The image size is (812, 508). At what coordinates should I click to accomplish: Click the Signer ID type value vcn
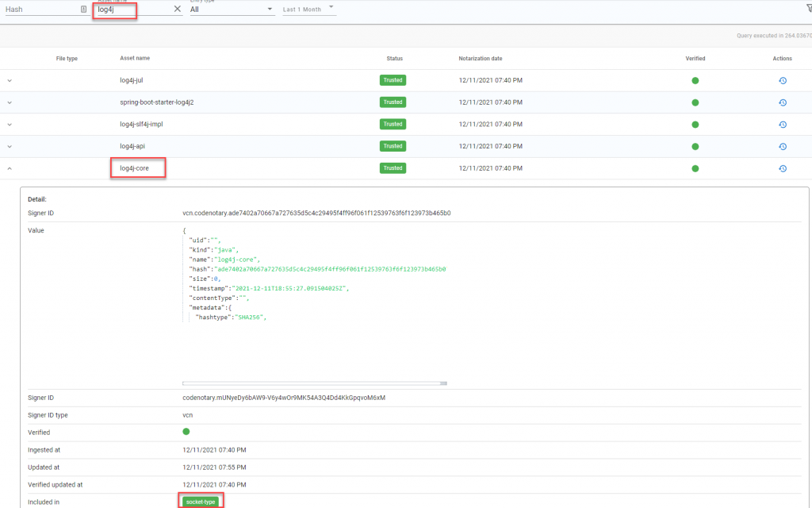187,415
